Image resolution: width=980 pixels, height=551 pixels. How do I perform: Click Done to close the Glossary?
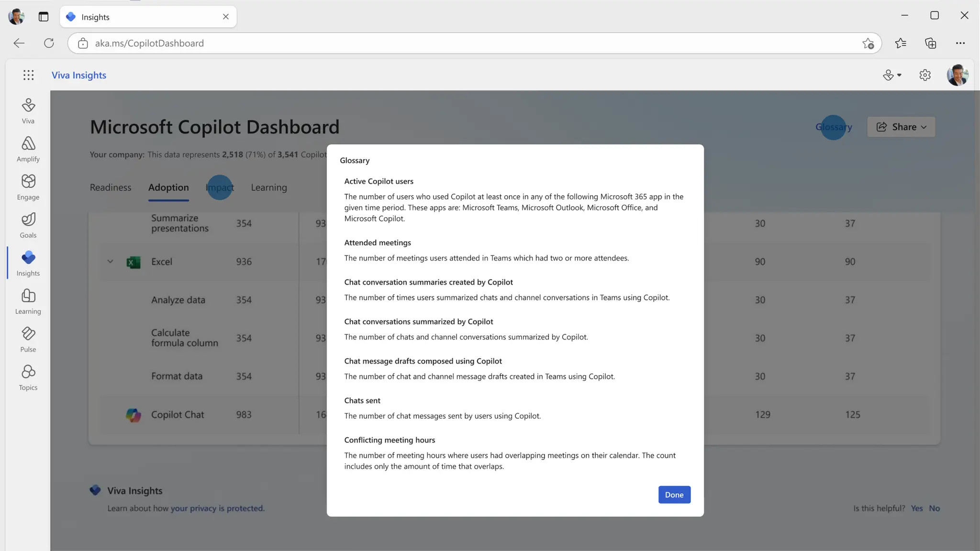tap(674, 495)
